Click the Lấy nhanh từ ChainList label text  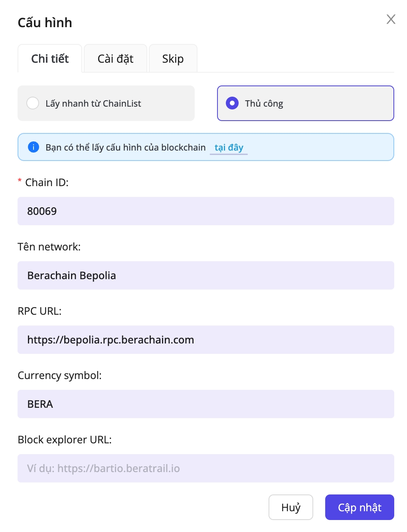coord(93,103)
